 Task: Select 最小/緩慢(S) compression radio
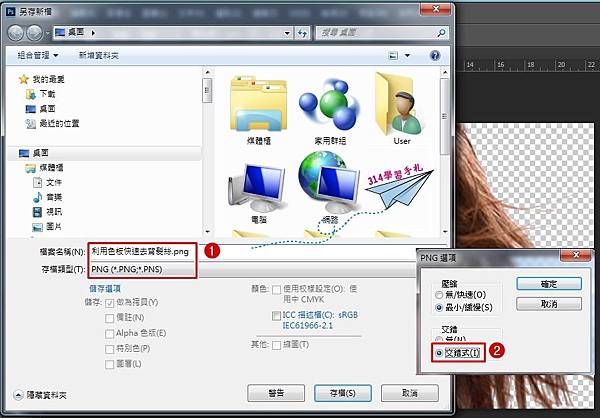[x=439, y=308]
